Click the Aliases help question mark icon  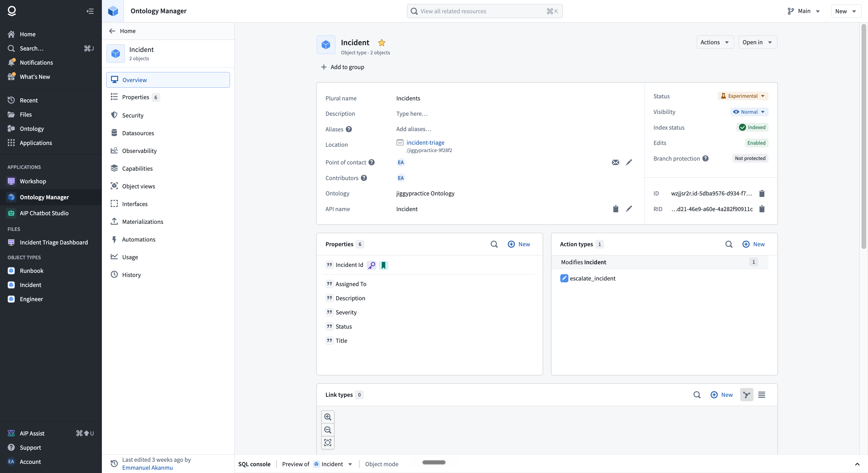(x=349, y=129)
